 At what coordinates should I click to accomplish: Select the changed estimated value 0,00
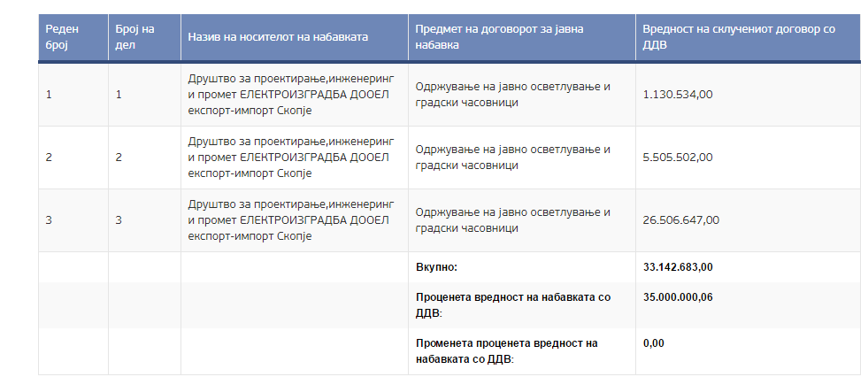pos(653,343)
